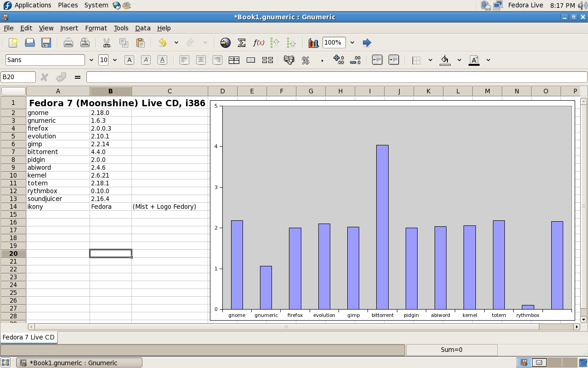Open the Insert menu
Screen dimensions: 588x368
point(69,28)
